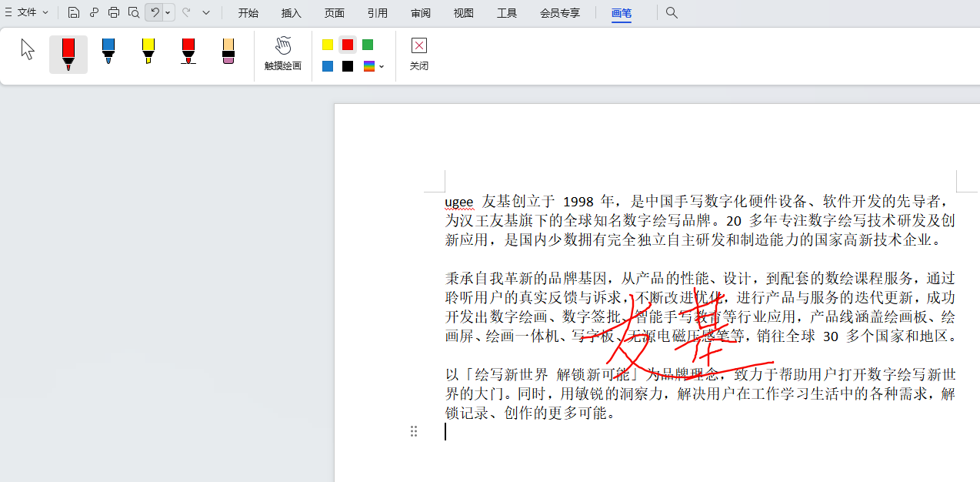
Task: Select the blue ballpoint pen
Action: 108,51
